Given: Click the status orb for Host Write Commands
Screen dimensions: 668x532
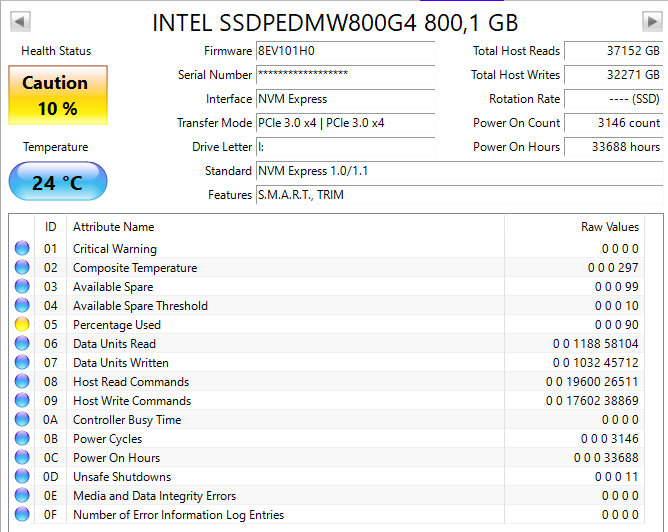Looking at the screenshot, I should point(22,400).
